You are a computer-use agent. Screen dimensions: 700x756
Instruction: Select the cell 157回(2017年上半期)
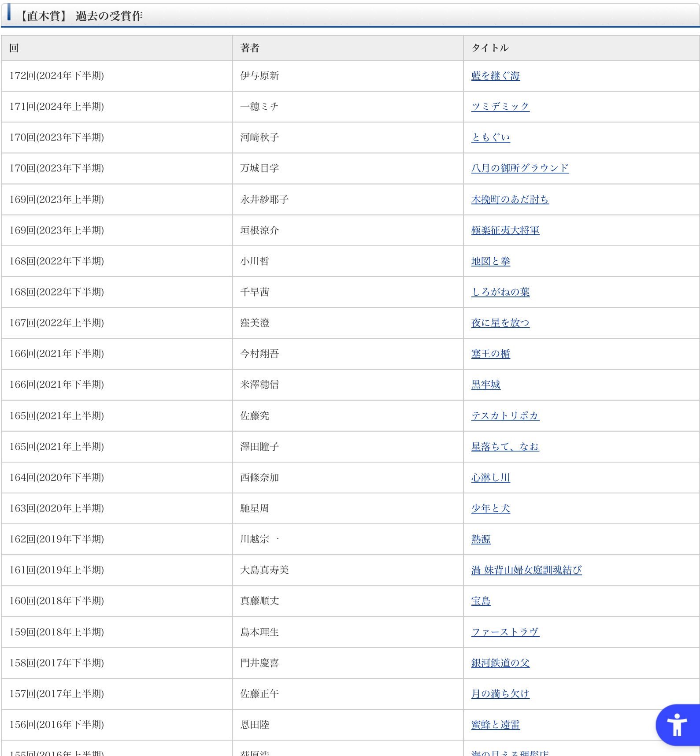(117, 694)
